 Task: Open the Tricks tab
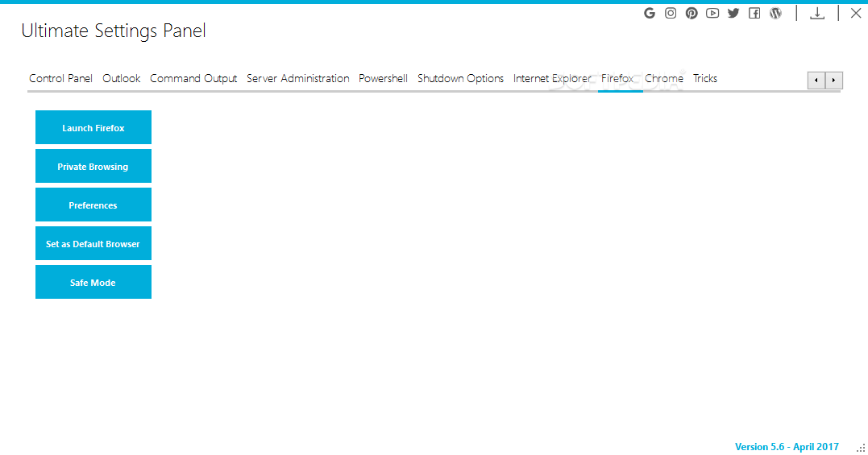pos(704,78)
